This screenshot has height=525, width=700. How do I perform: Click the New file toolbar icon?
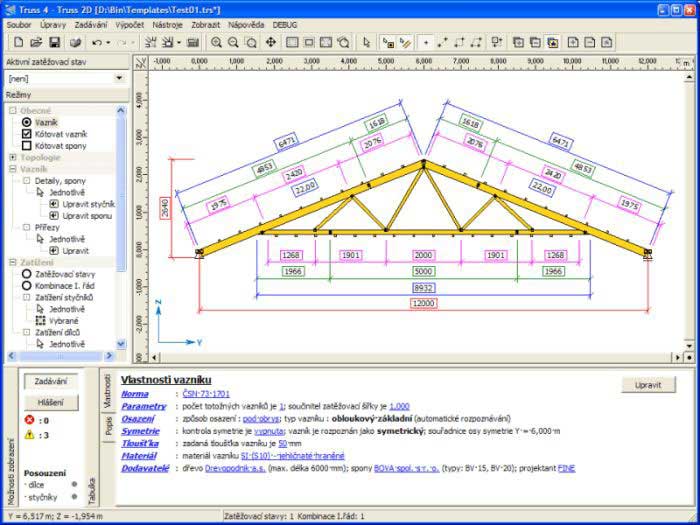19,42
